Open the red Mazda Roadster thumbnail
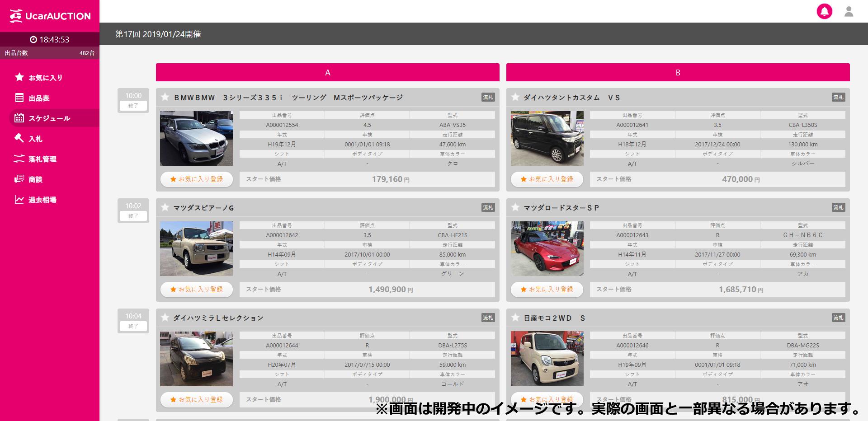Viewport: 868px width, 421px height. [547, 248]
